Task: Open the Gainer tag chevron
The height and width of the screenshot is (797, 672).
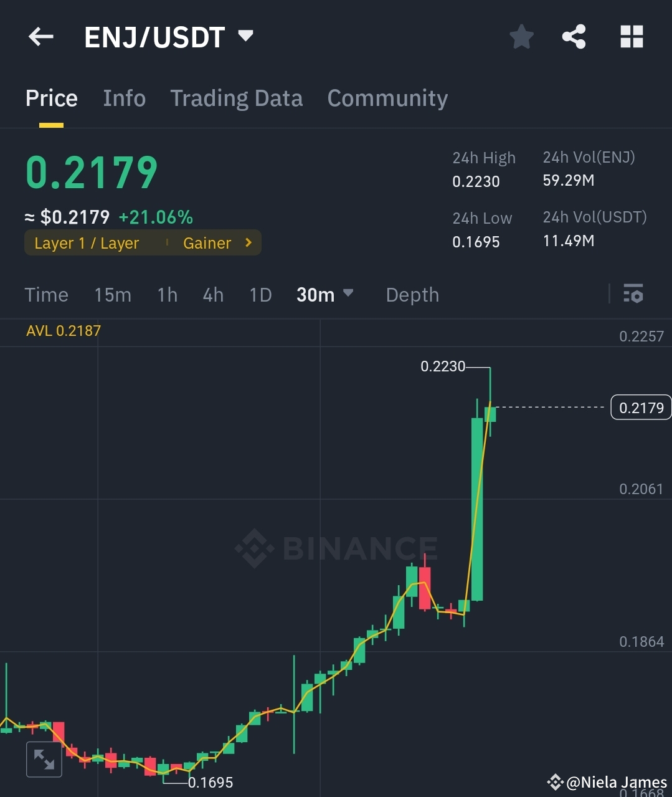Action: (247, 242)
